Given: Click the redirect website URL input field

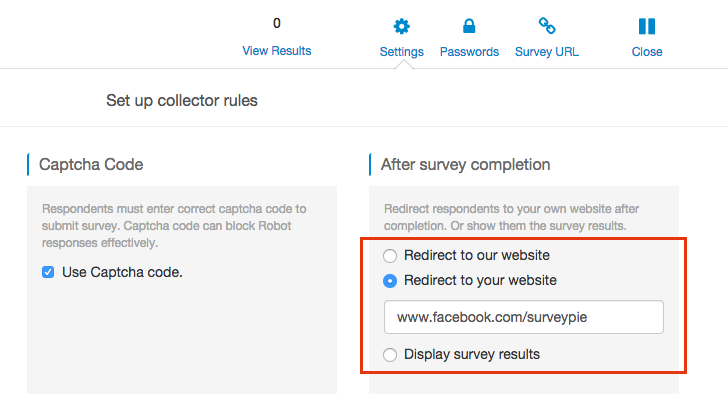Looking at the screenshot, I should click(524, 317).
